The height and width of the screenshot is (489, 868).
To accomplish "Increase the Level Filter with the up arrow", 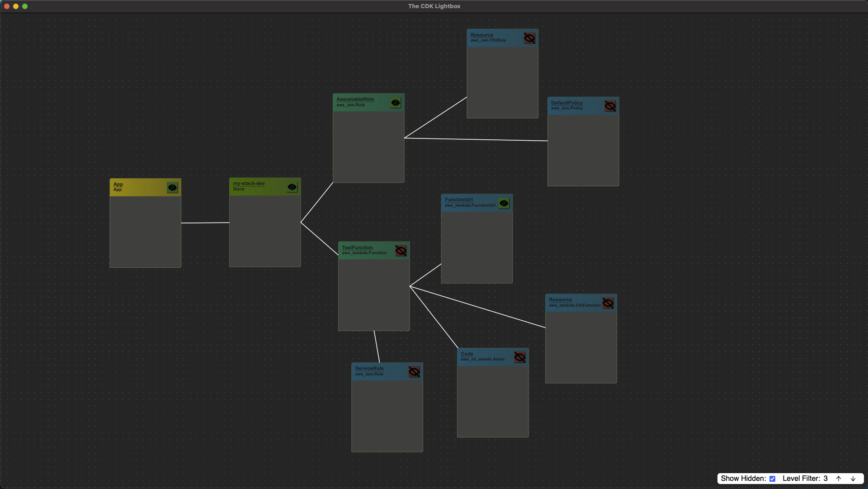I will 839,479.
